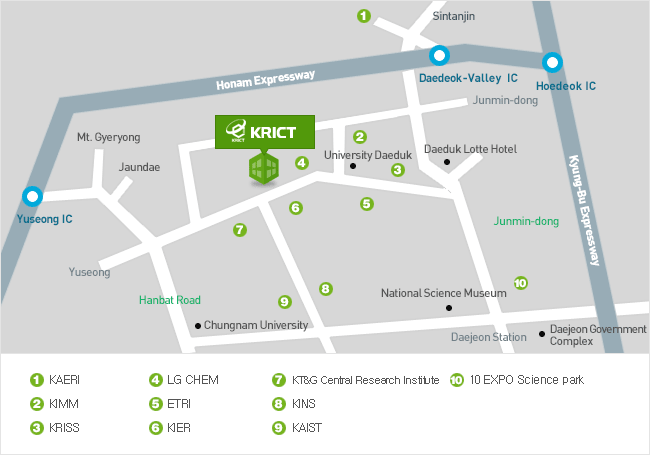Select map marker 5 on the map
The width and height of the screenshot is (650, 455).
pyautogui.click(x=366, y=203)
